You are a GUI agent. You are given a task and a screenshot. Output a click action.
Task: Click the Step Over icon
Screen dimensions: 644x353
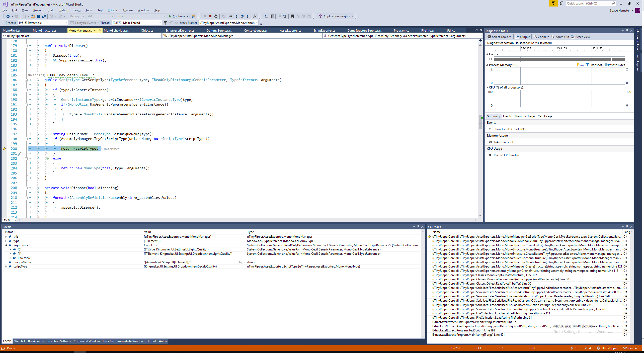pyautogui.click(x=242, y=16)
